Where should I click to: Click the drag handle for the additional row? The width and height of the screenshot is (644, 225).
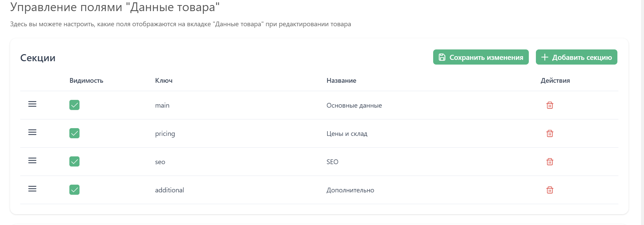[32, 189]
